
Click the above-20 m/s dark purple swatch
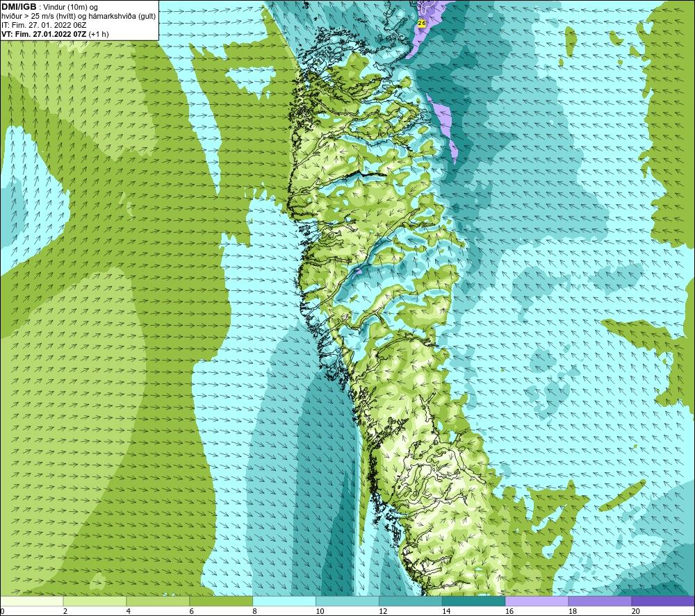click(663, 601)
